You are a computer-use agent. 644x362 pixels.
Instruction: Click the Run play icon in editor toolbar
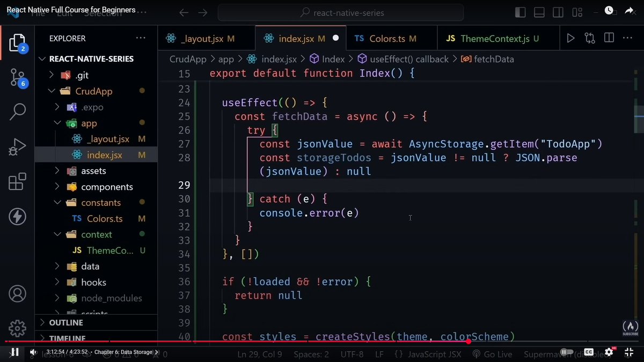(570, 38)
